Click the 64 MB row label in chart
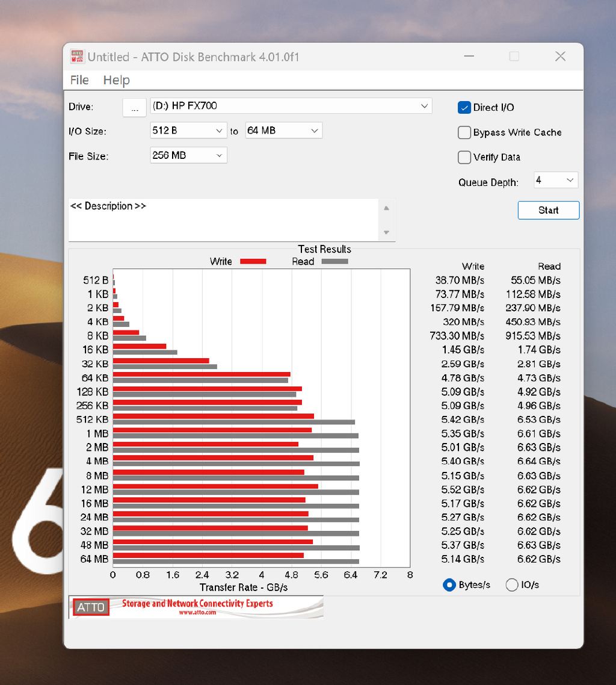Image resolution: width=616 pixels, height=685 pixels. tap(94, 559)
